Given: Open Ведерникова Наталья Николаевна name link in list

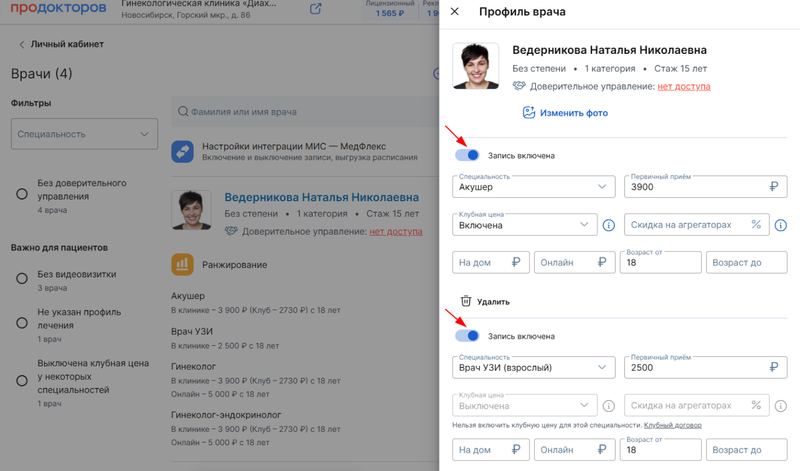Looking at the screenshot, I should coord(321,197).
